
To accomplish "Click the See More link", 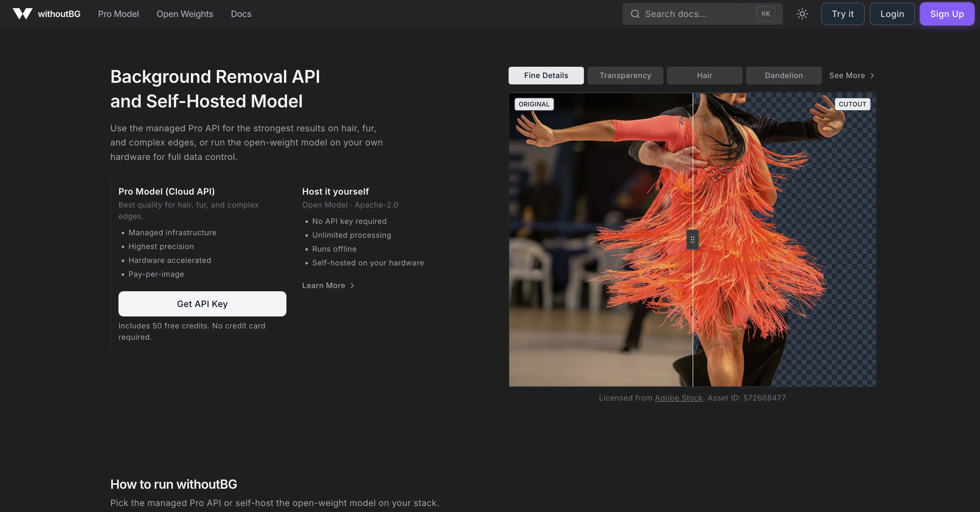I will (851, 76).
